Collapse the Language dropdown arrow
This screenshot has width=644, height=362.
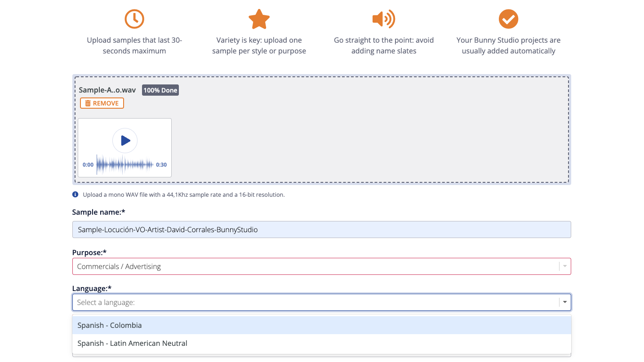click(x=565, y=302)
